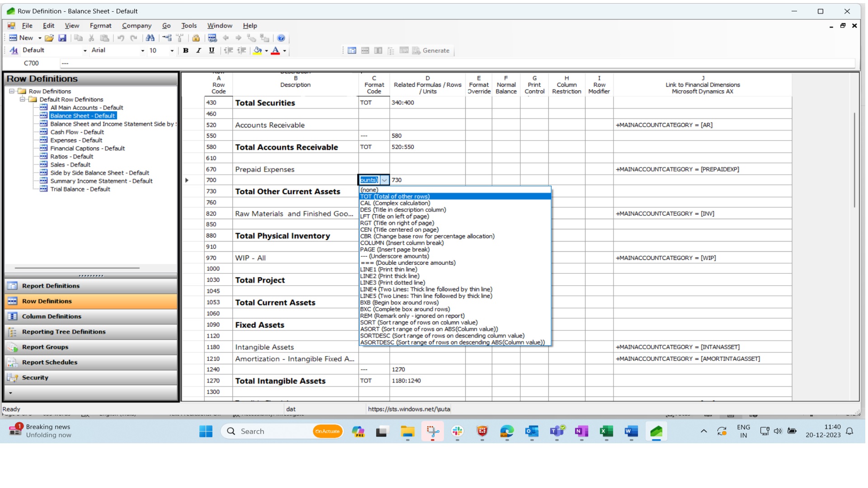Open the Format menu
The height and width of the screenshot is (488, 868).
pyautogui.click(x=100, y=26)
